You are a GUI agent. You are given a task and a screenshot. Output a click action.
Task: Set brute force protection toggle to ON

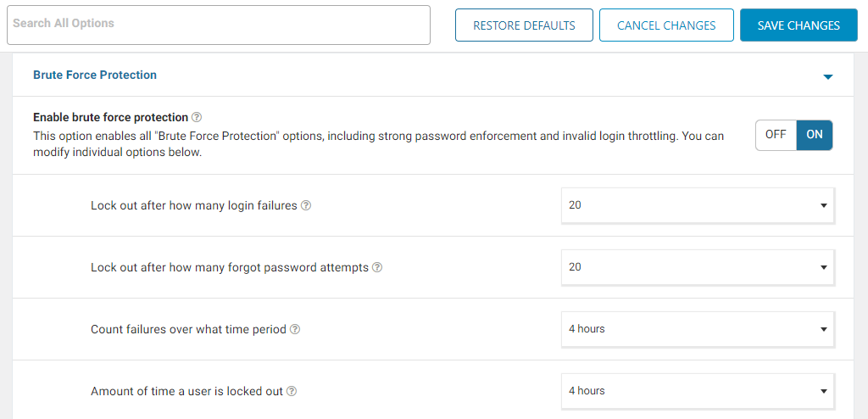pos(815,135)
